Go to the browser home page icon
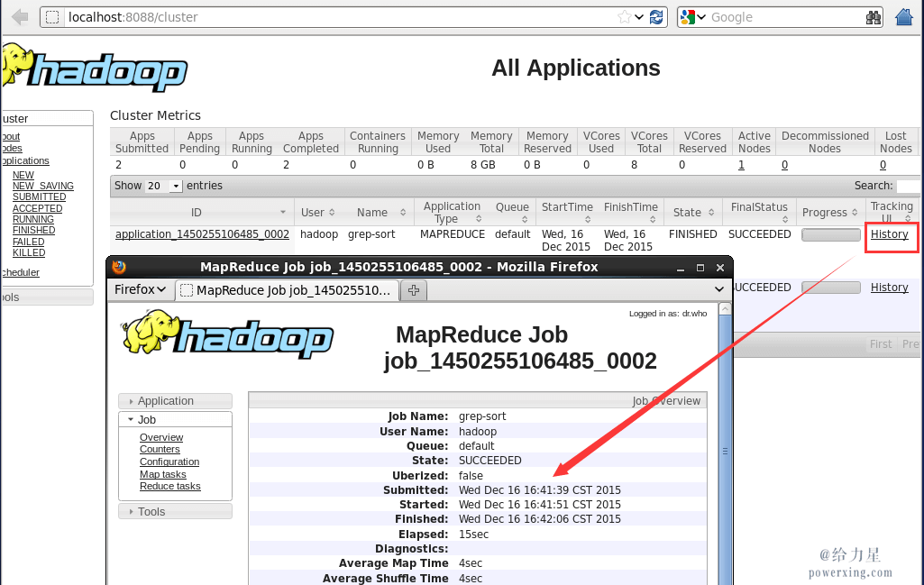 pyautogui.click(x=904, y=17)
